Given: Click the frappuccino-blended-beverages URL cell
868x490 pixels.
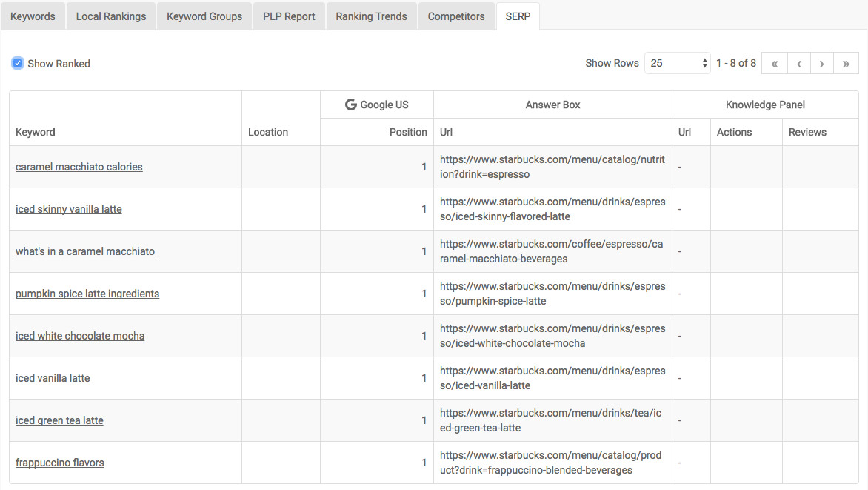Looking at the screenshot, I should click(x=551, y=463).
